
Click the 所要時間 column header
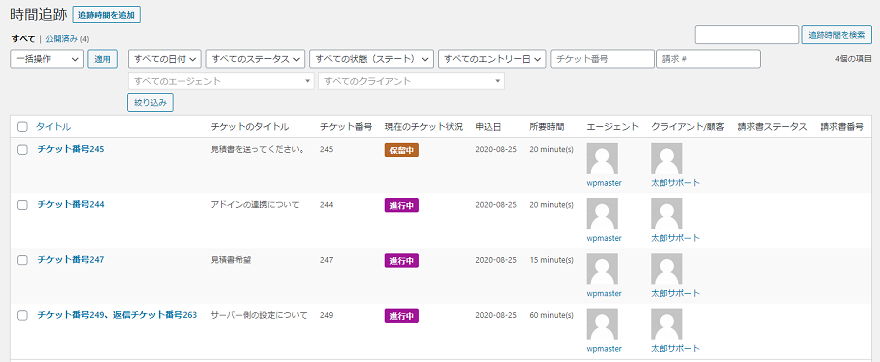point(547,127)
